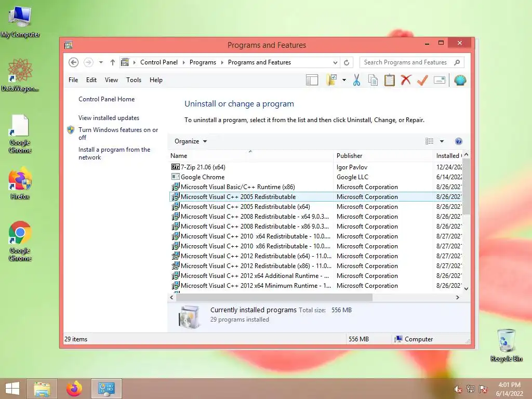Sort by Installed On column header
The height and width of the screenshot is (399, 532).
point(448,156)
